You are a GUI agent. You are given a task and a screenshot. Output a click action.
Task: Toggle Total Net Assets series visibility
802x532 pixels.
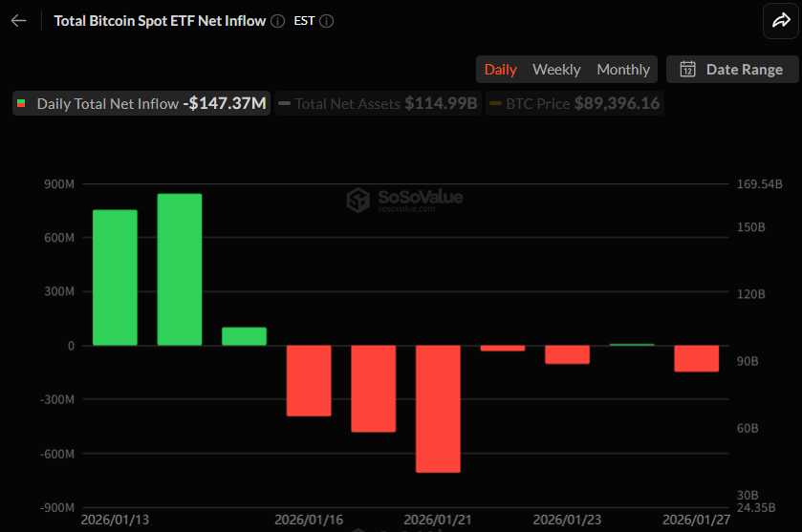378,103
